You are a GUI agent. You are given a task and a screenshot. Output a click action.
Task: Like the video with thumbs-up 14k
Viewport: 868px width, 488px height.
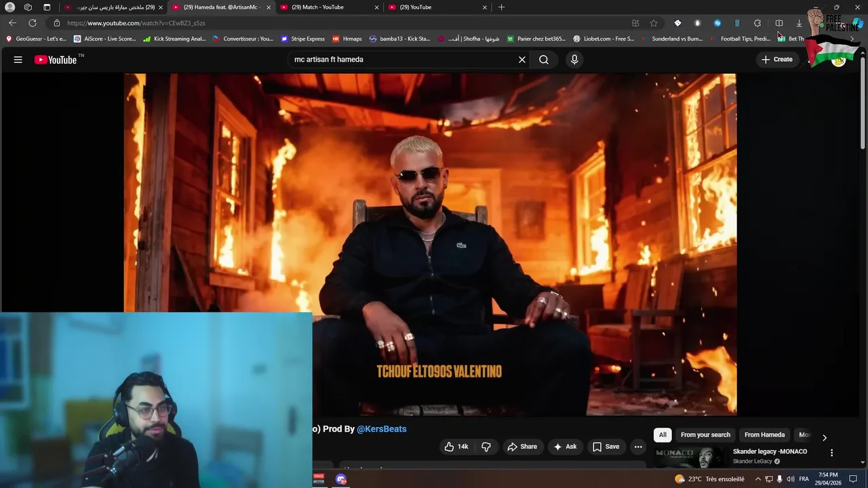(x=456, y=447)
